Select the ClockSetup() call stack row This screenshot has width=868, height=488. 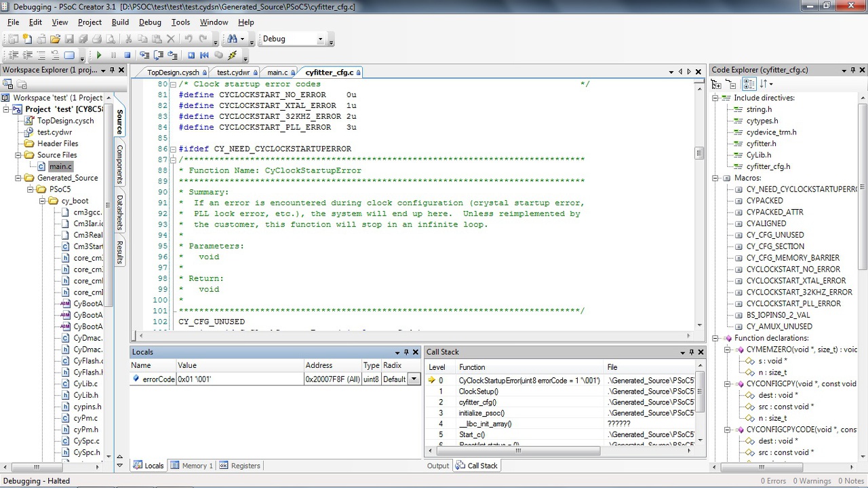[478, 392]
